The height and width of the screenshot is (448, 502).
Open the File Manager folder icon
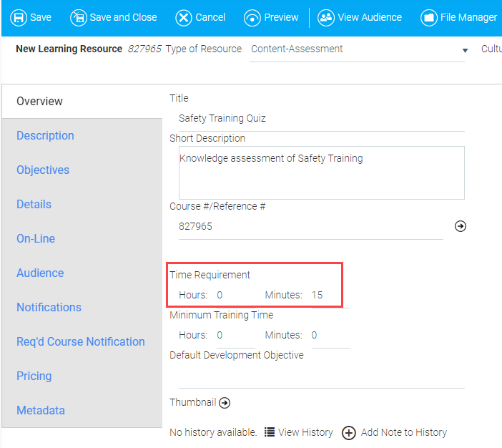point(428,18)
